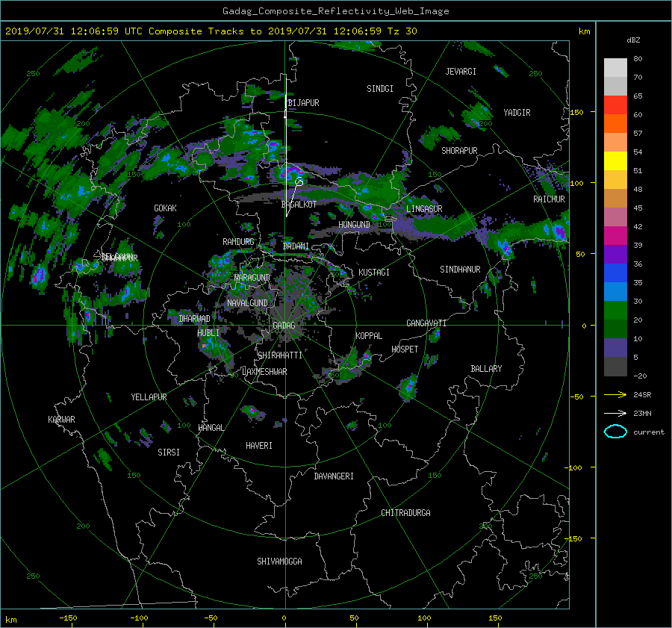This screenshot has width=672, height=628.
Task: Select the HUNGUND label
Action: (354, 225)
